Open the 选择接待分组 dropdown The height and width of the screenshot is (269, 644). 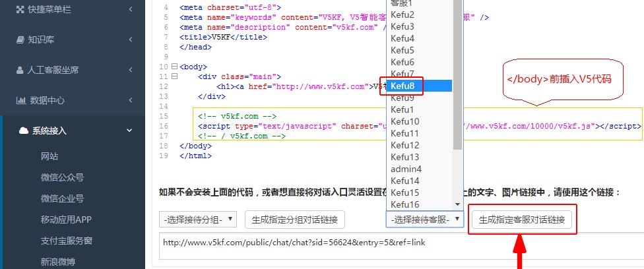(x=198, y=220)
